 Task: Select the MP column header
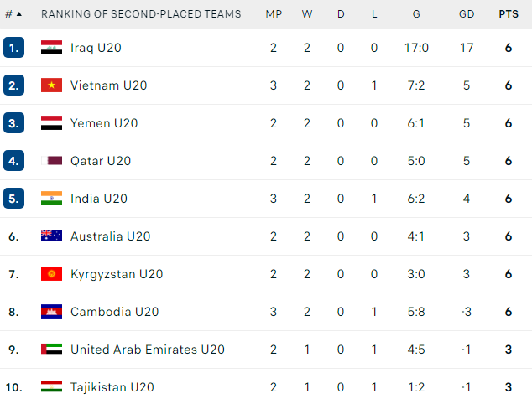point(274,14)
